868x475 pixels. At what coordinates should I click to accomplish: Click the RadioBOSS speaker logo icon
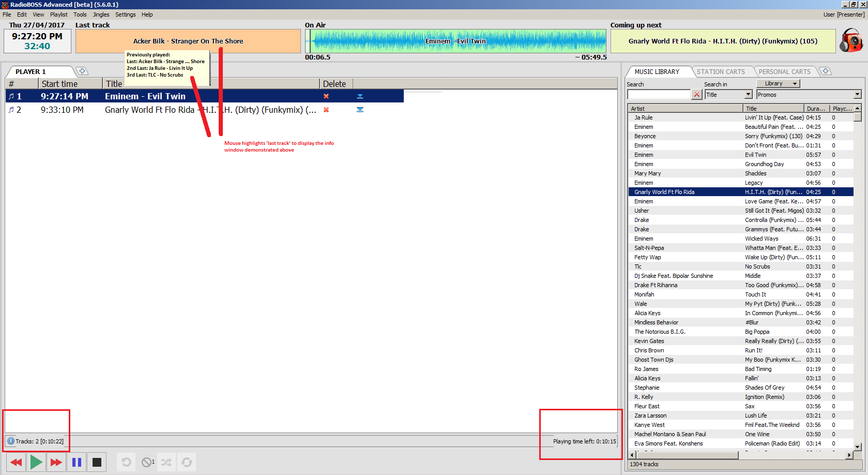point(850,40)
